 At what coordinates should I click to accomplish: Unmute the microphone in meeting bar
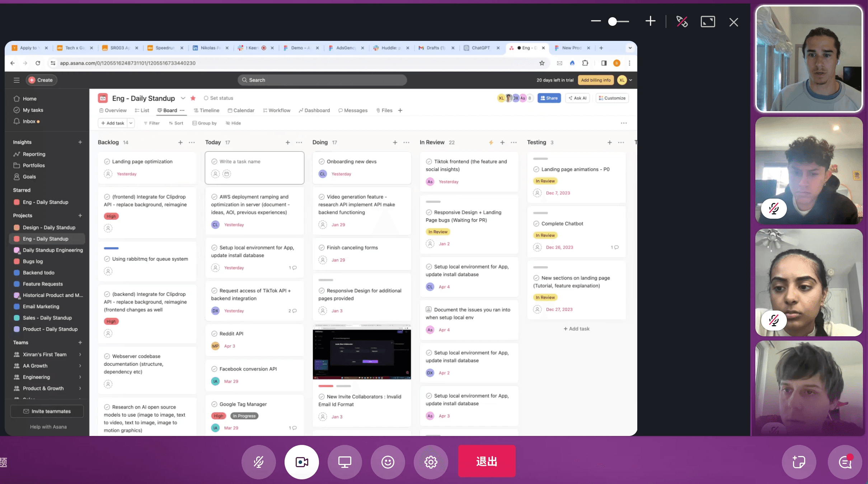(x=258, y=462)
